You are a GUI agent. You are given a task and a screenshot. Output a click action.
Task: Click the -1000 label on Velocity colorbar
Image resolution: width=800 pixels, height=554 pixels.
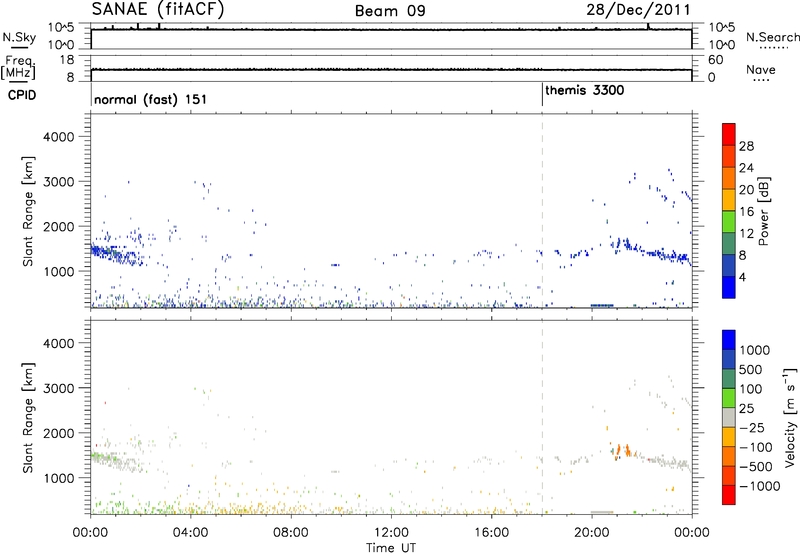coord(760,486)
